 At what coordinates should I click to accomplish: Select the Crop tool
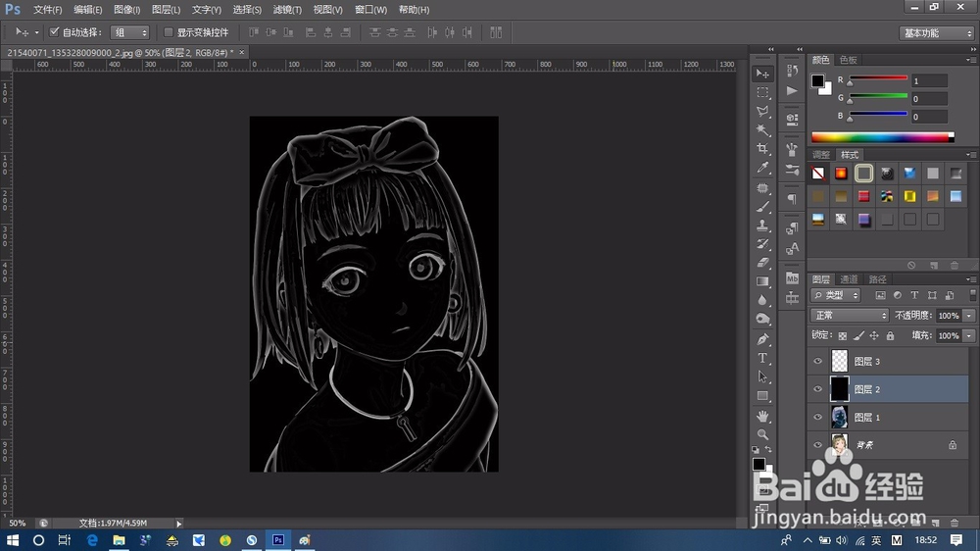click(762, 149)
